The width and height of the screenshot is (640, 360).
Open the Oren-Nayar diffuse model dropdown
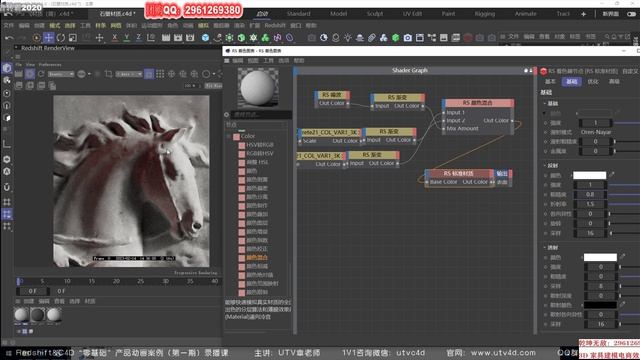(596, 132)
